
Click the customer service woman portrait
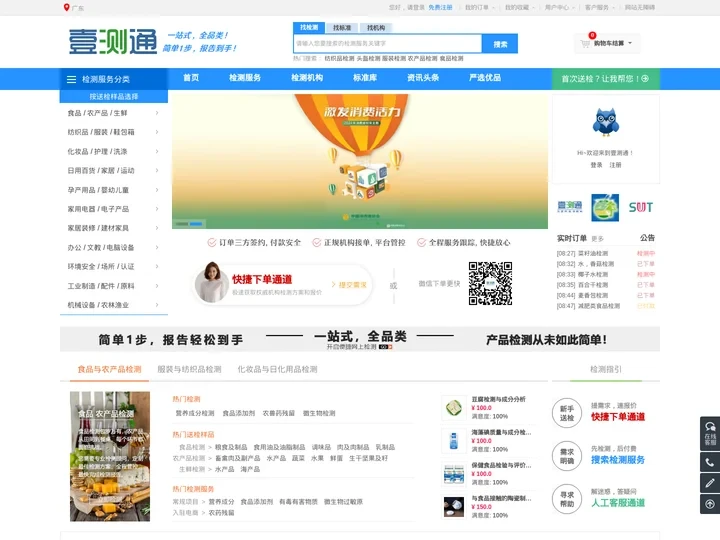(212, 282)
